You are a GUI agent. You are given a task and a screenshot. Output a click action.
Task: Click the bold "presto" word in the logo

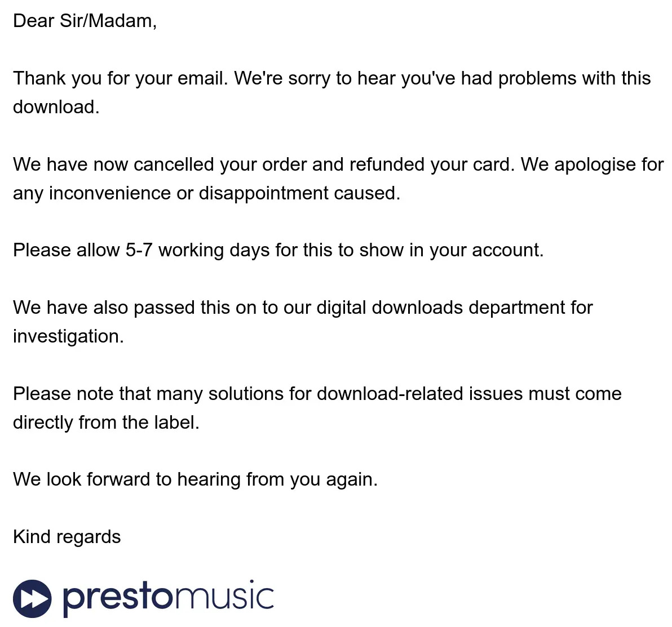point(117,597)
